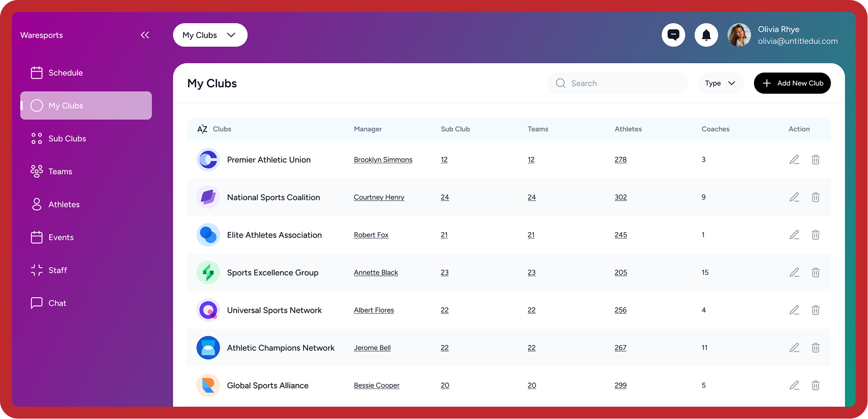The image size is (868, 419).
Task: Go to Schedule in the sidebar
Action: click(65, 73)
